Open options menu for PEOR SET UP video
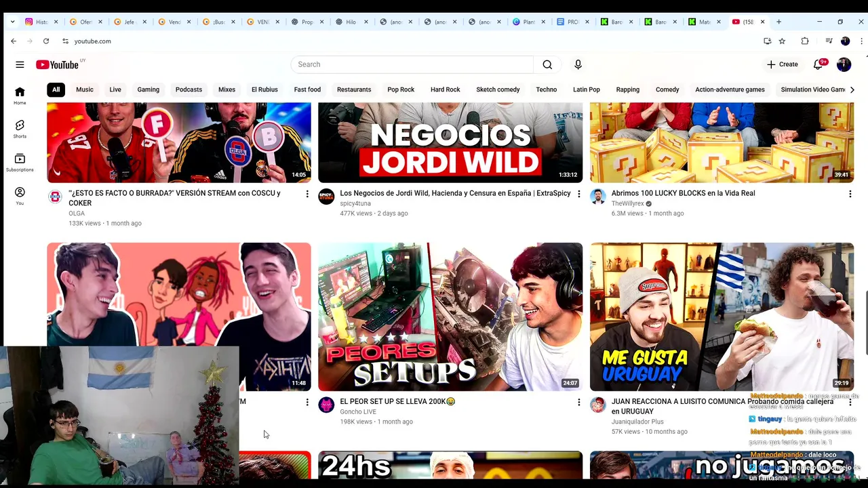The height and width of the screenshot is (488, 868). tap(578, 403)
